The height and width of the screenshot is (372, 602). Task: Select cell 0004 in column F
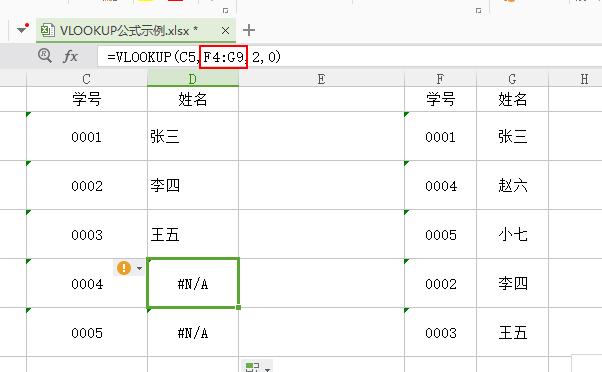440,185
